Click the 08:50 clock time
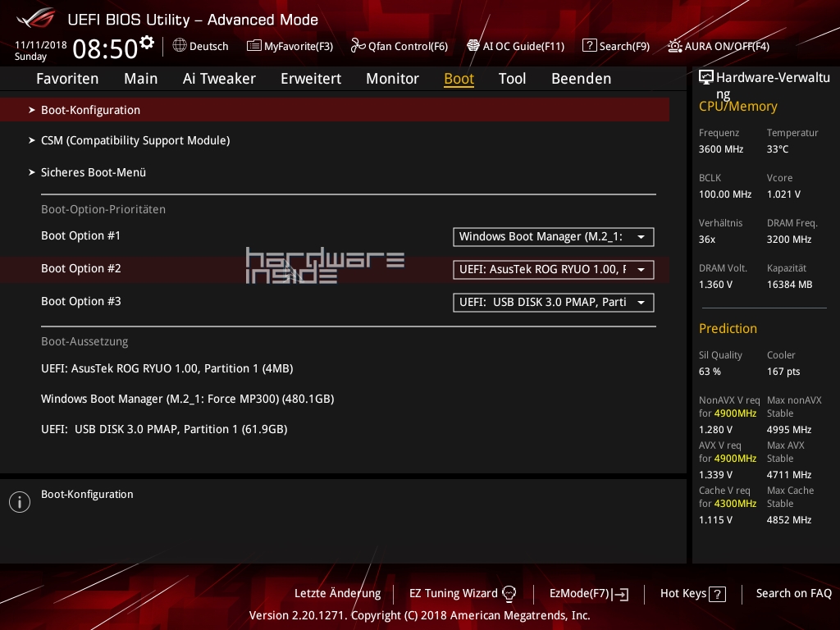Viewport: 840px width, 630px height. point(105,49)
